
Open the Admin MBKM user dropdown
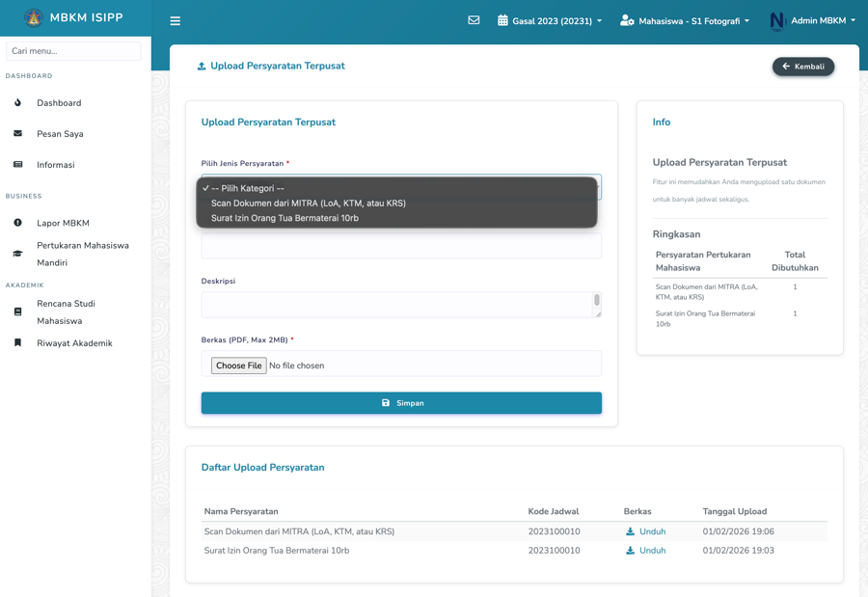(x=813, y=20)
